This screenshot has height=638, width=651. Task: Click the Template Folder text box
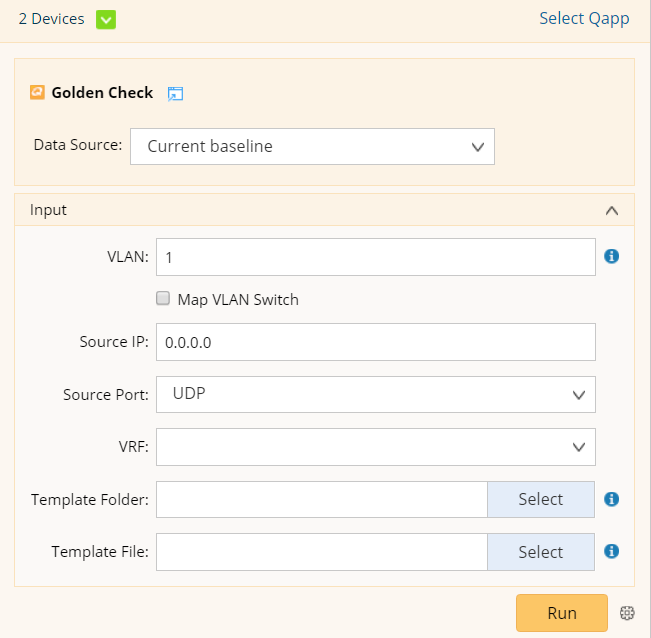pos(321,499)
